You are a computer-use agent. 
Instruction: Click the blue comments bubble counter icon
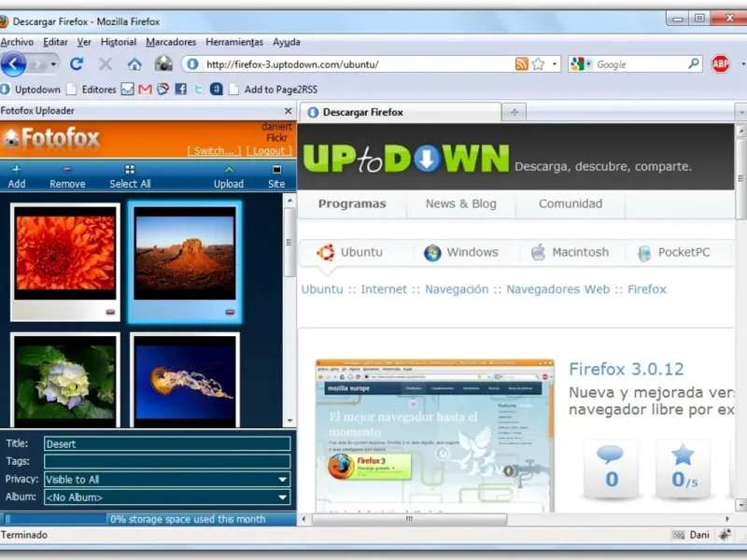tap(611, 455)
